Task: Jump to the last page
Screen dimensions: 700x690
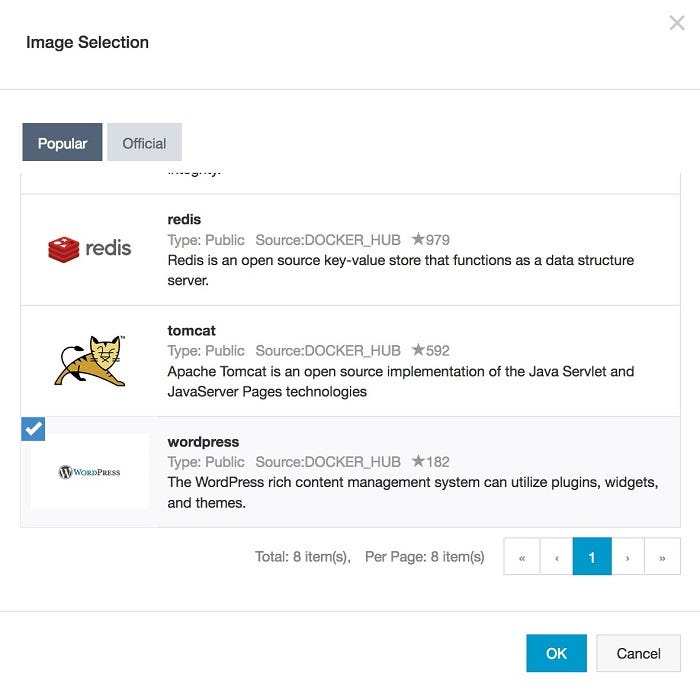Action: (662, 557)
